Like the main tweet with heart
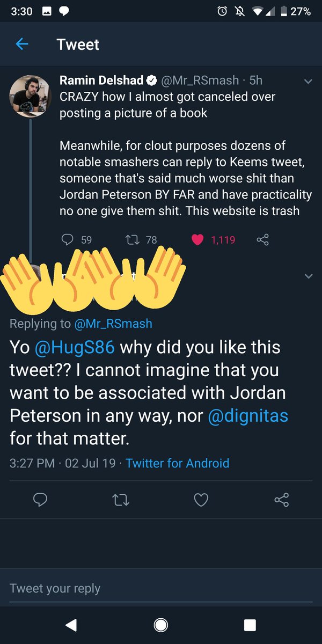 pos(201,500)
